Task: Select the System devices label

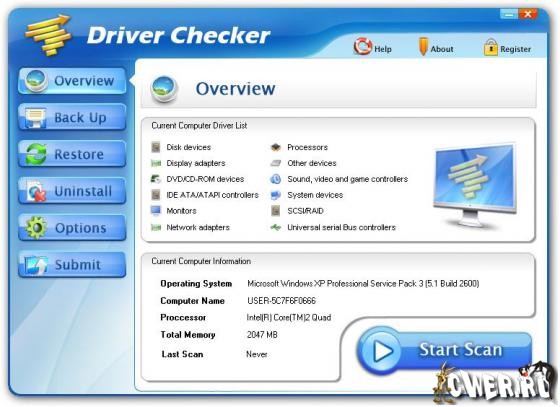Action: [x=315, y=195]
